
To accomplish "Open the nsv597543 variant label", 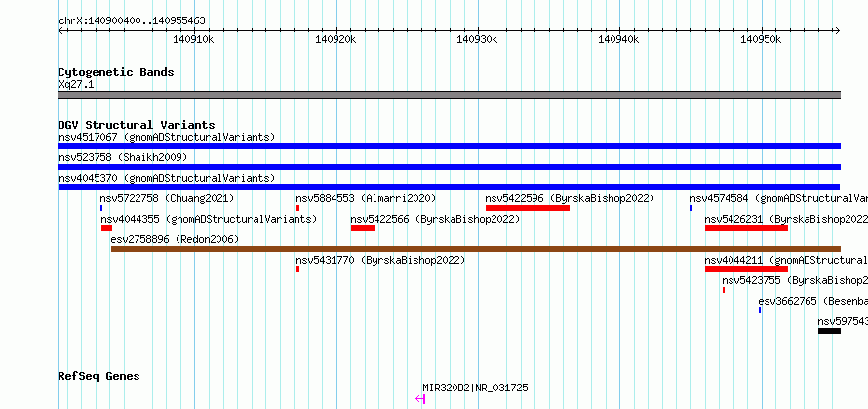I will [x=843, y=321].
